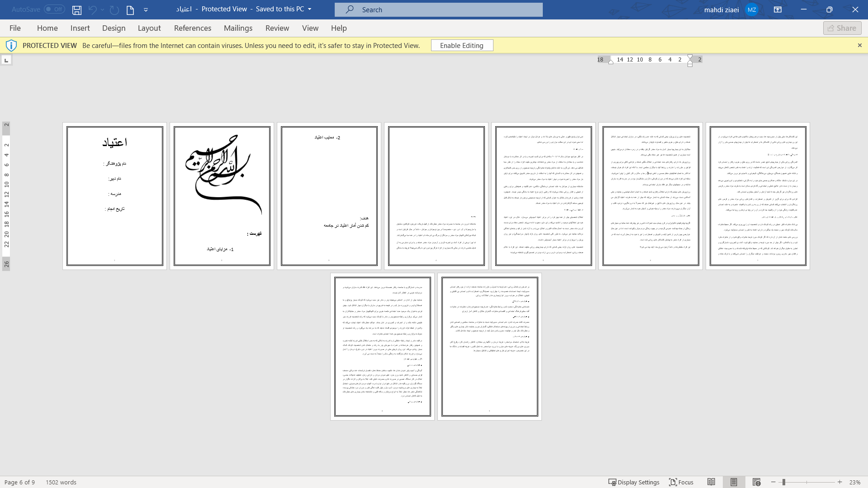Open Display Settings in status bar
Screen dimensions: 868x488
pyautogui.click(x=634, y=482)
